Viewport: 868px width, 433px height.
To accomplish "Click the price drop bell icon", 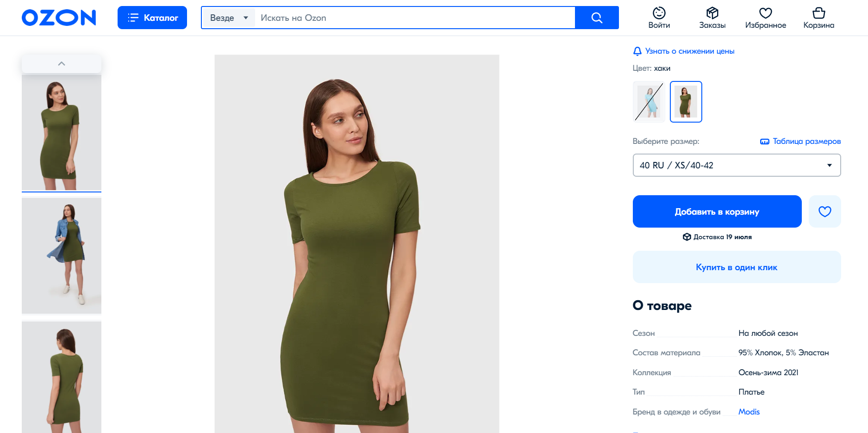I will 637,51.
